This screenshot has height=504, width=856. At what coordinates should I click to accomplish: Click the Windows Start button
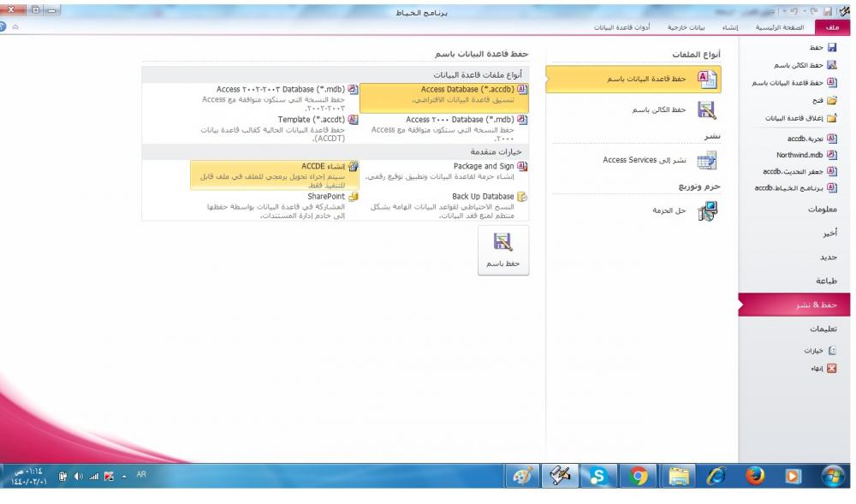pos(833,476)
